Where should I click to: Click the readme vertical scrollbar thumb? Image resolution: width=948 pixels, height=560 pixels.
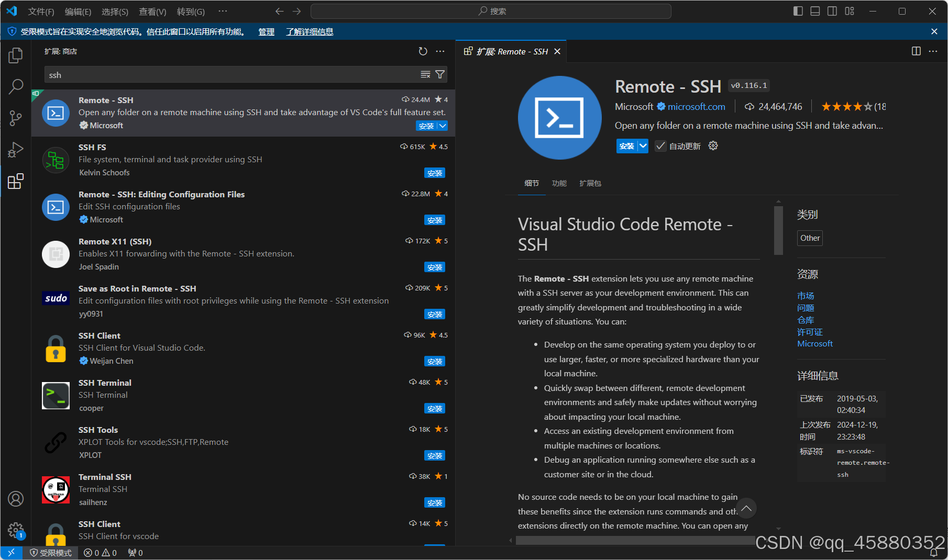(778, 230)
